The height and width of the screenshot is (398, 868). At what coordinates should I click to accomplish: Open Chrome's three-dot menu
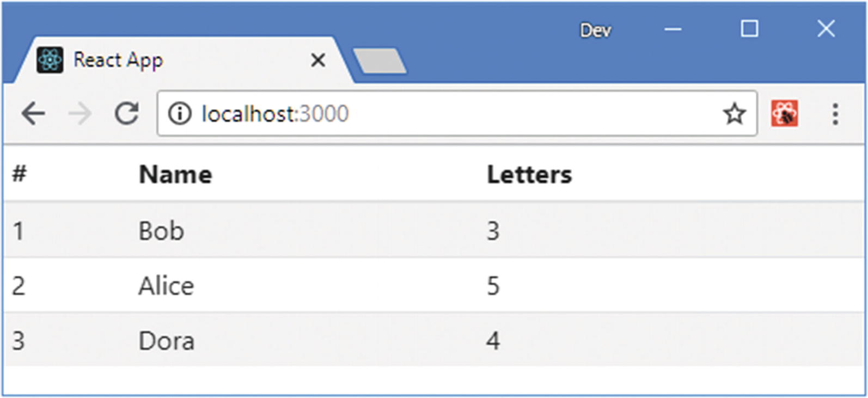835,114
